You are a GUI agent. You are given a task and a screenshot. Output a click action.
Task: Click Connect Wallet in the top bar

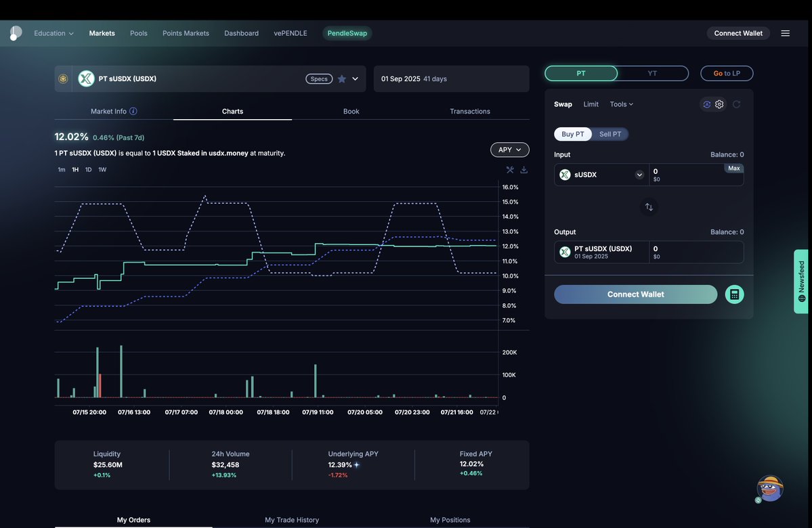click(738, 33)
